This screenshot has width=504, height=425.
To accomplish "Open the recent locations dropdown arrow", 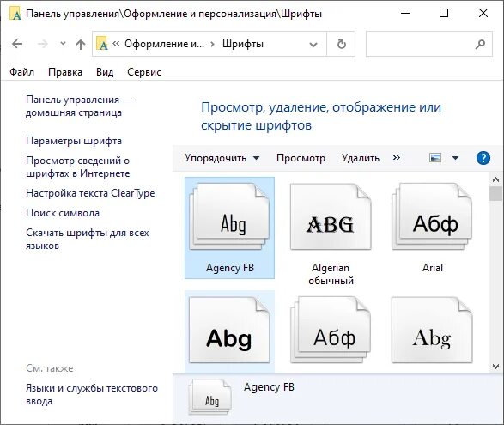I will coord(63,44).
